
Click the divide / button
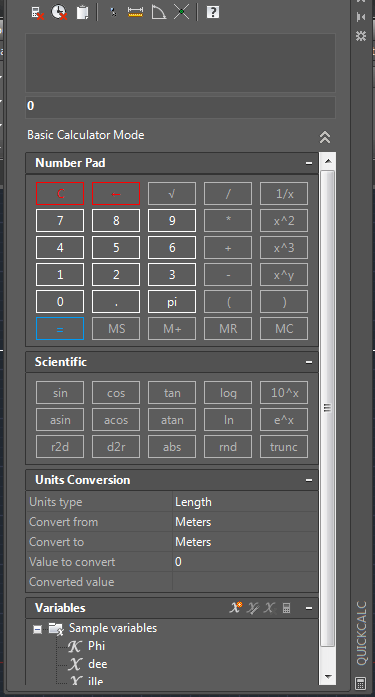click(x=228, y=194)
